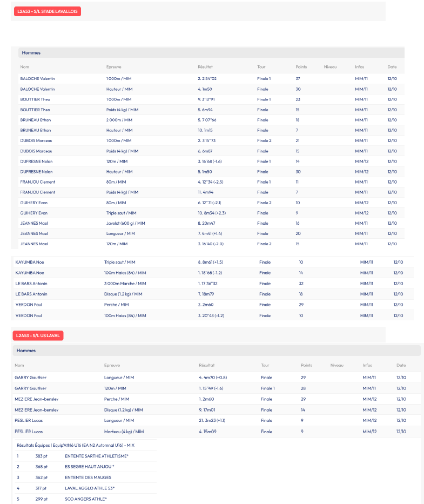Screen dimensions: 424x504
Task: Open FRANJOU Clement from the 80m row
Action: click(x=37, y=182)
